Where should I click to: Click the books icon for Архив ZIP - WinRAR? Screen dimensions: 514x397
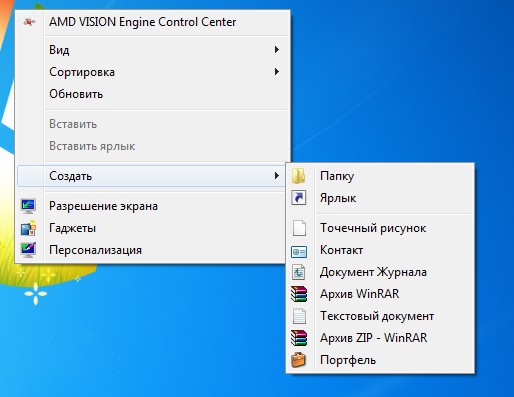pos(299,338)
